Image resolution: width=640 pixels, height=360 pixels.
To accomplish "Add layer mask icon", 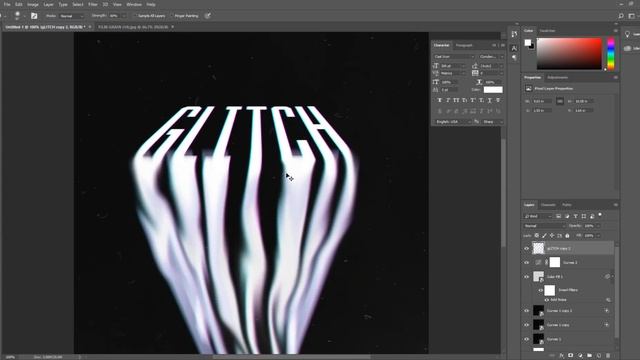I will 571,356.
